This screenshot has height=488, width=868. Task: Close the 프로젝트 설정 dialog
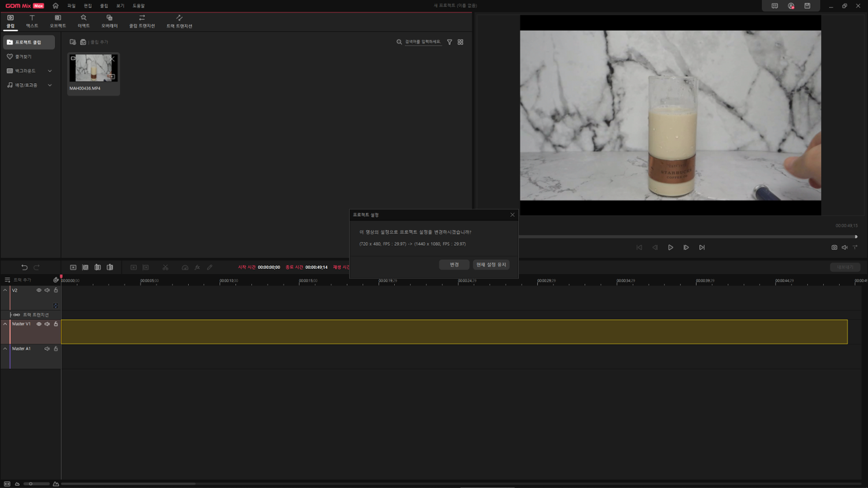tap(512, 215)
